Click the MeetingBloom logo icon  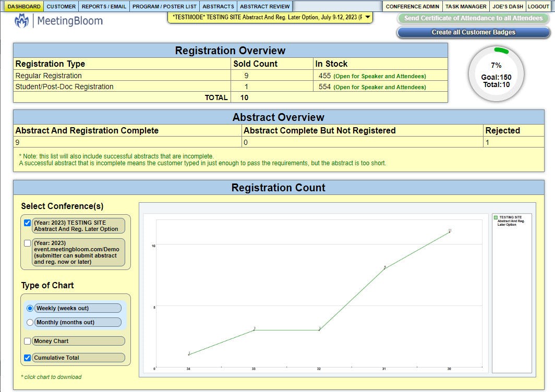click(21, 20)
